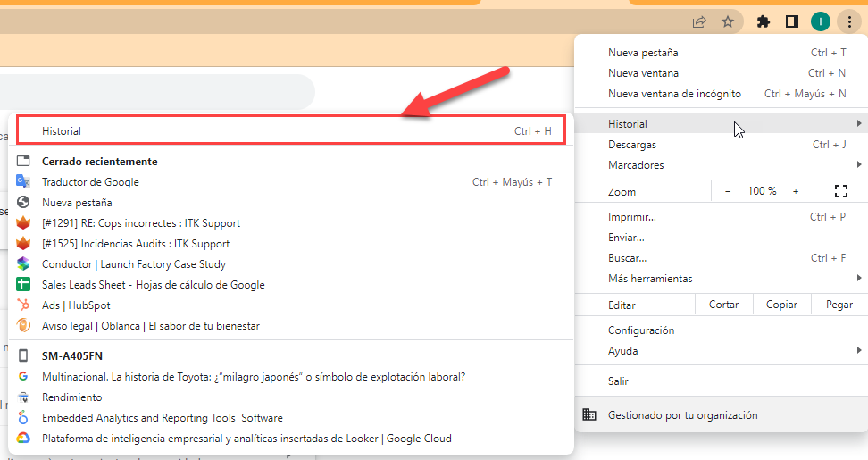Click Gestionado por tu organización
The height and width of the screenshot is (460, 868).
pyautogui.click(x=722, y=414)
